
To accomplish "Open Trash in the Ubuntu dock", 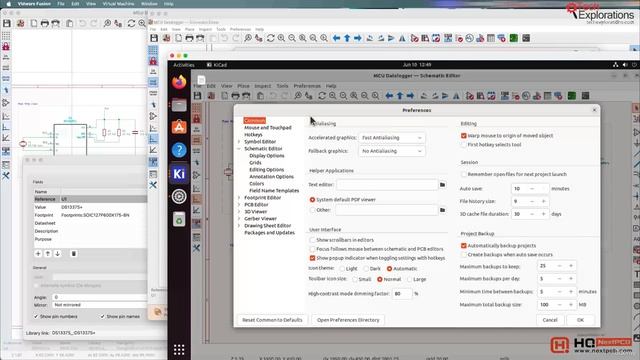I will click(x=179, y=219).
